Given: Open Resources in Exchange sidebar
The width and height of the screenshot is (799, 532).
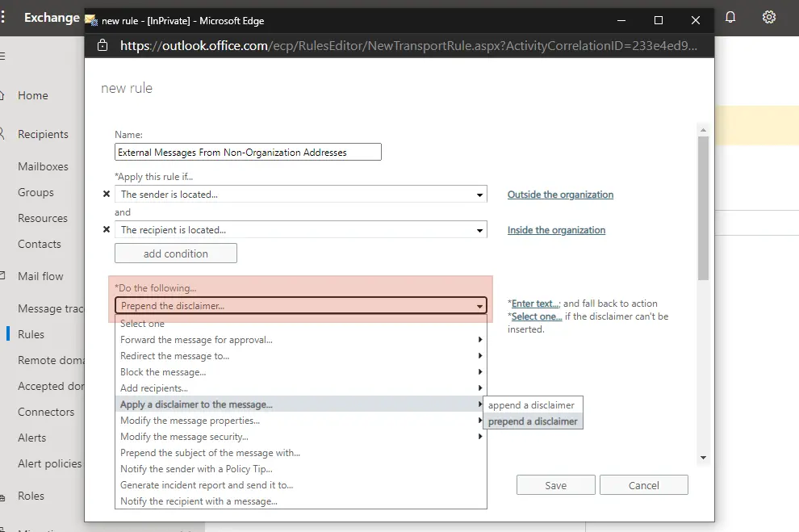Looking at the screenshot, I should tap(42, 219).
